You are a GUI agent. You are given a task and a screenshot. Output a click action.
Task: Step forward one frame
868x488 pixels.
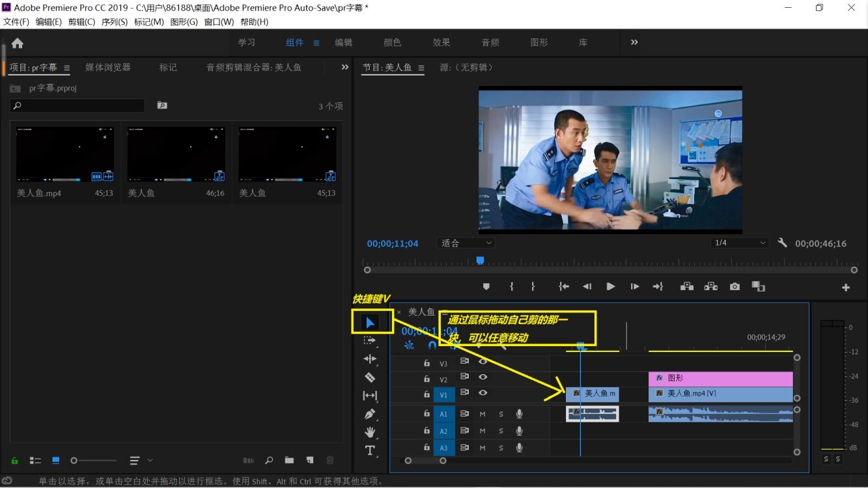click(634, 286)
